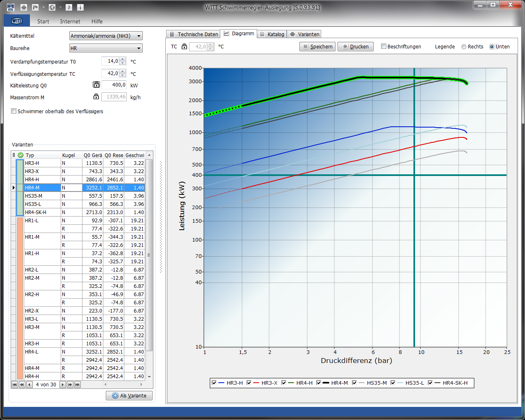Increase Verflüssigungstemperatur TC with up arrow

123,72
